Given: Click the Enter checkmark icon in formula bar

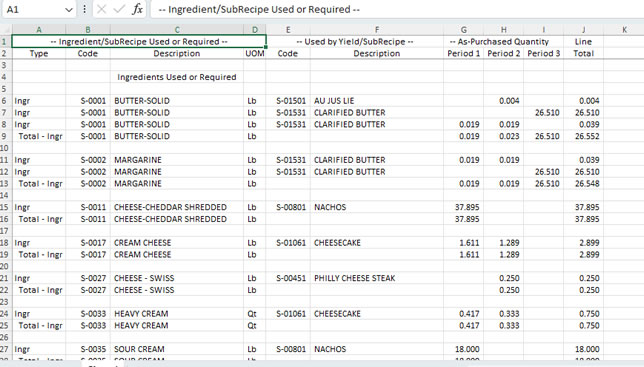Looking at the screenshot, I should point(119,9).
